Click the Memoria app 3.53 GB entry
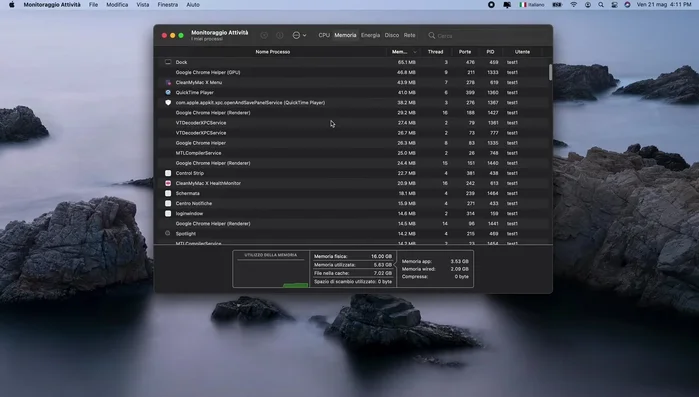 click(435, 262)
